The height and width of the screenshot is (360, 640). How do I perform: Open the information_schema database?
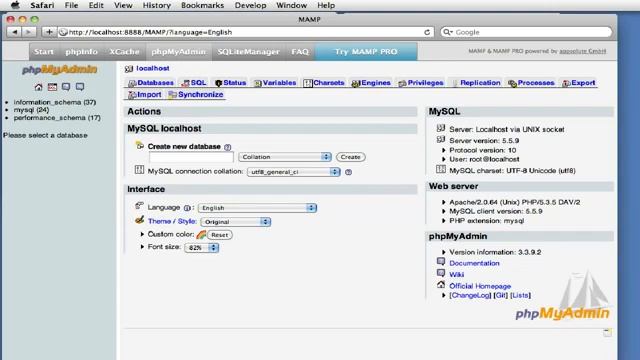pyautogui.click(x=55, y=102)
